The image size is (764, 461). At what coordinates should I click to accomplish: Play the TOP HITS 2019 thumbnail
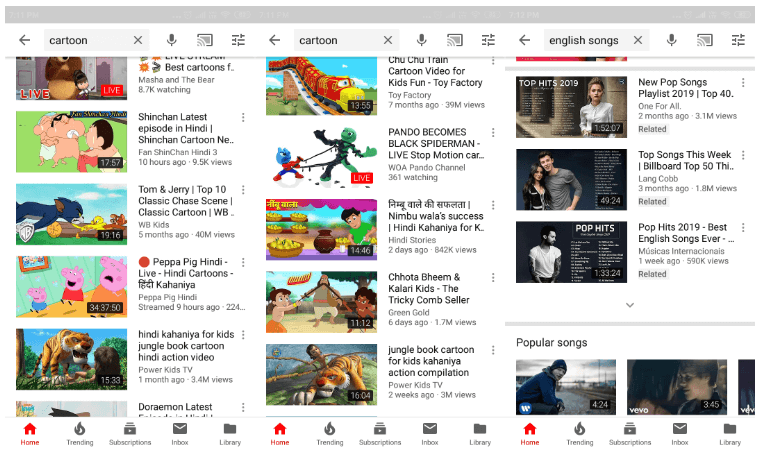click(571, 107)
